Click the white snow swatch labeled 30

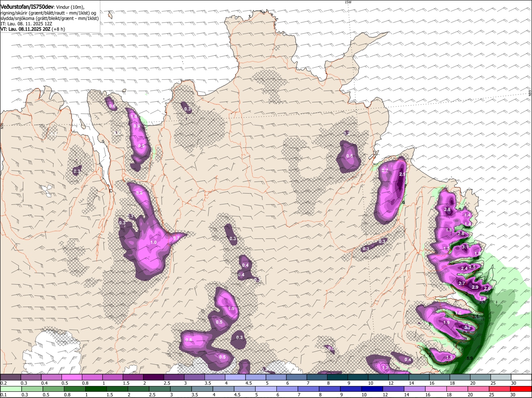click(x=521, y=377)
